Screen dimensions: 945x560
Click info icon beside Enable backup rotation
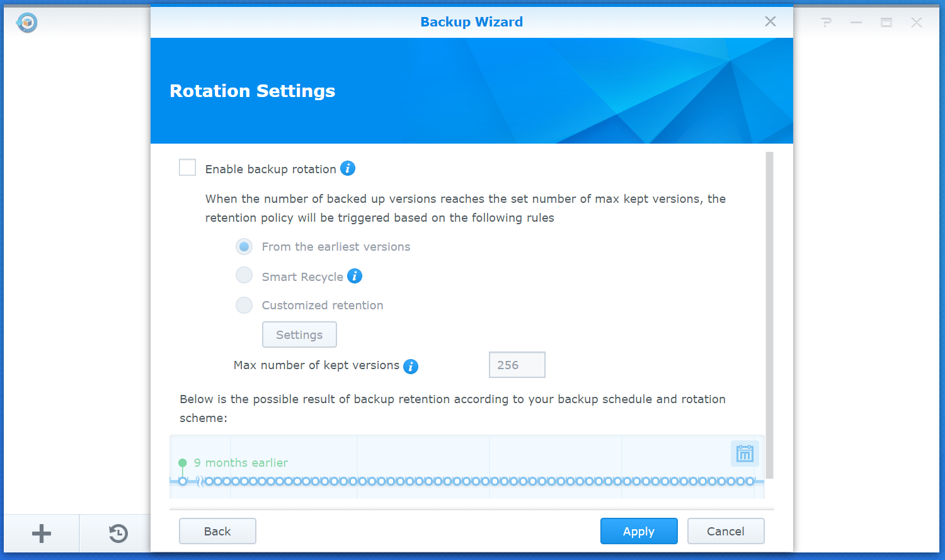348,168
